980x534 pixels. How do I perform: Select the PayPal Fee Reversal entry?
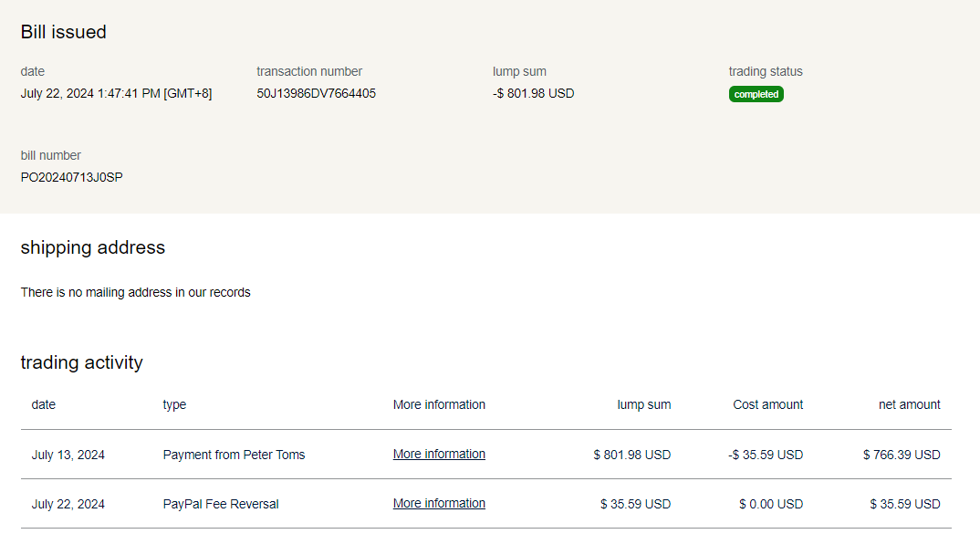coord(221,504)
